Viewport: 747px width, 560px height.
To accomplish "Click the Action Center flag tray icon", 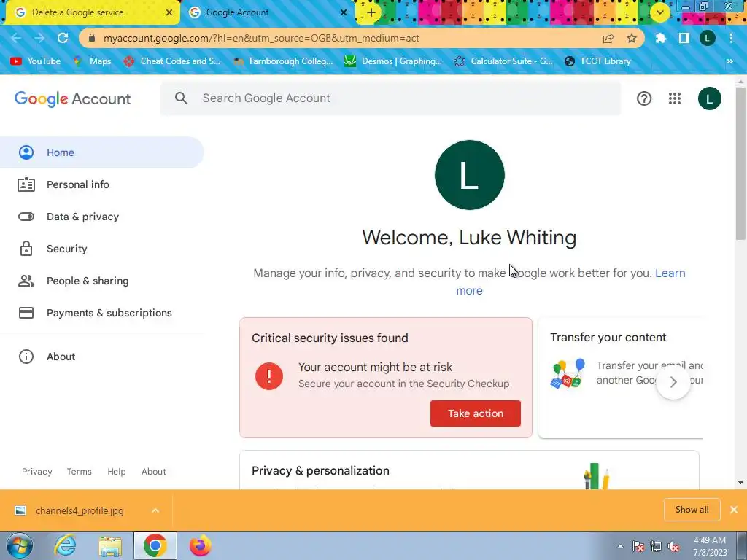I will [638, 547].
